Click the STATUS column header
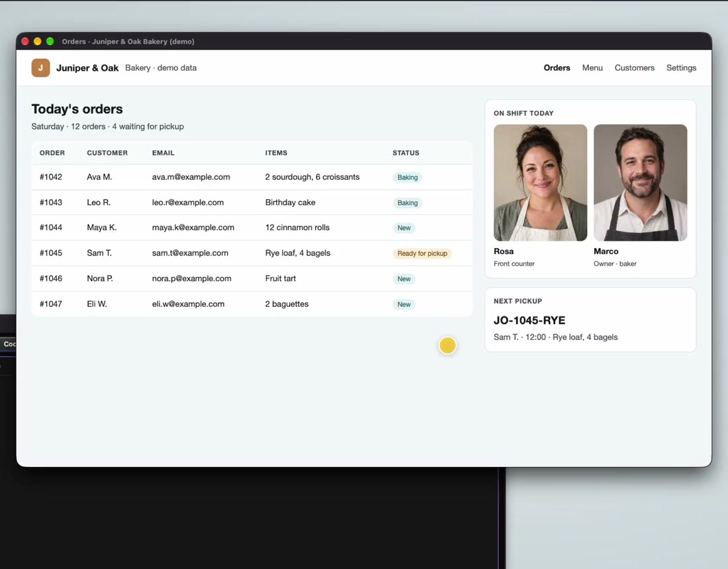The height and width of the screenshot is (569, 728). 406,153
